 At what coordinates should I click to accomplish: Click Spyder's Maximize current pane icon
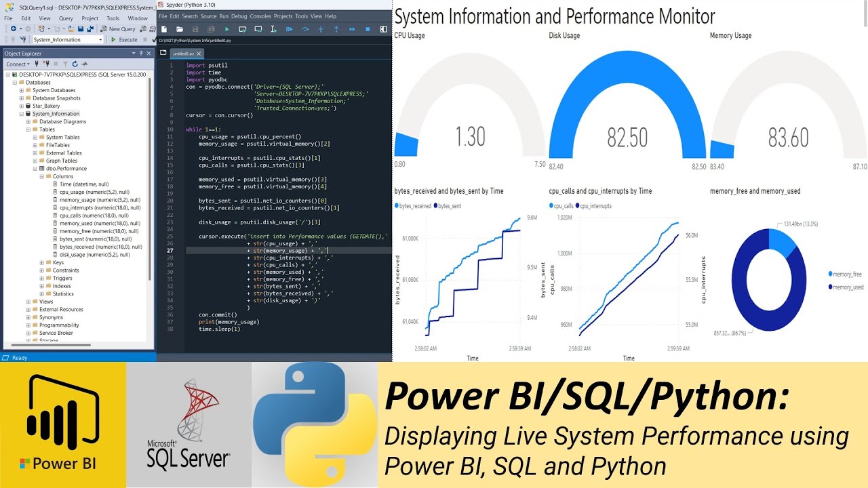pyautogui.click(x=383, y=29)
